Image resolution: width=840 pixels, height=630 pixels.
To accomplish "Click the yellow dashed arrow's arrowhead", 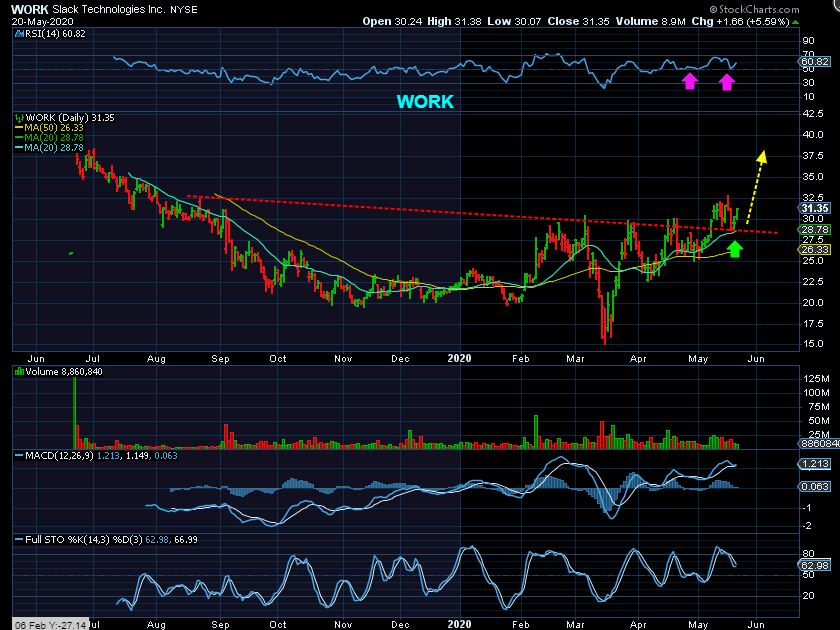I will pyautogui.click(x=762, y=156).
